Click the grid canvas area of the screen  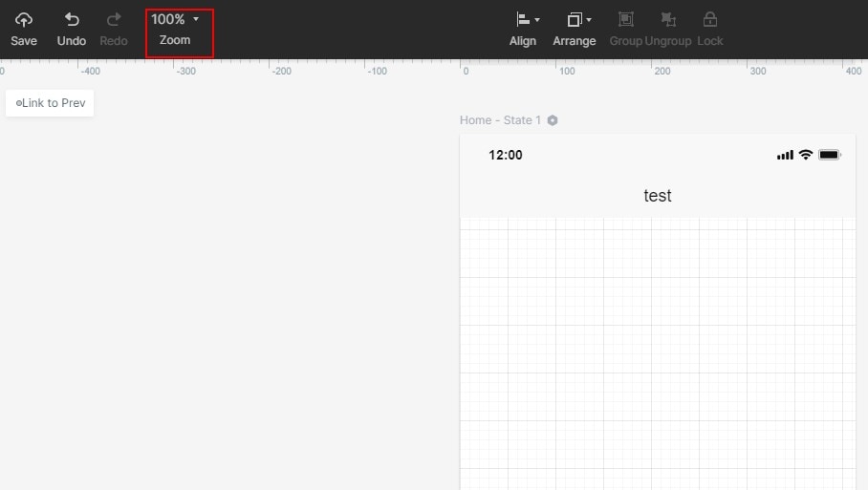point(658,354)
